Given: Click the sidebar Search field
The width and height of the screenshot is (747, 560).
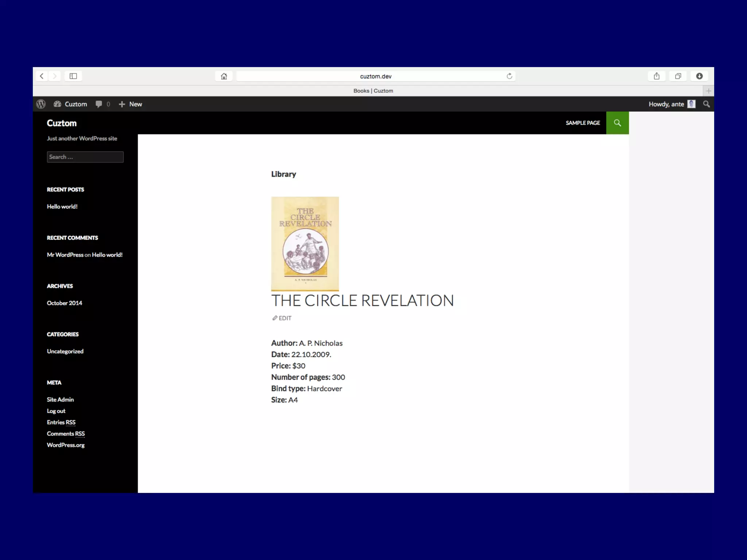Looking at the screenshot, I should tap(85, 157).
